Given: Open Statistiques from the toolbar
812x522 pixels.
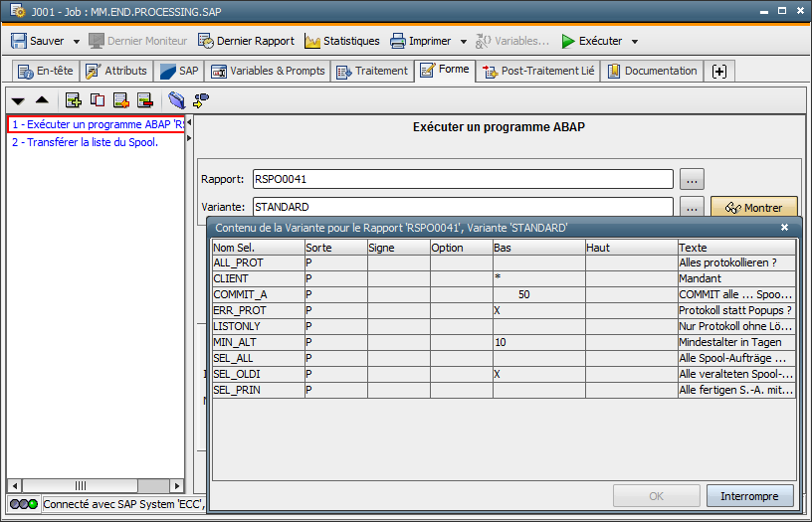Looking at the screenshot, I should 341,41.
